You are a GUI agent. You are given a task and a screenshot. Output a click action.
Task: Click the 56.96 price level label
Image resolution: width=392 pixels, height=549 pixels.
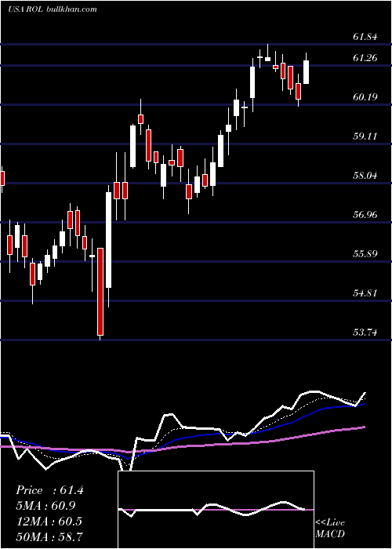click(x=365, y=215)
